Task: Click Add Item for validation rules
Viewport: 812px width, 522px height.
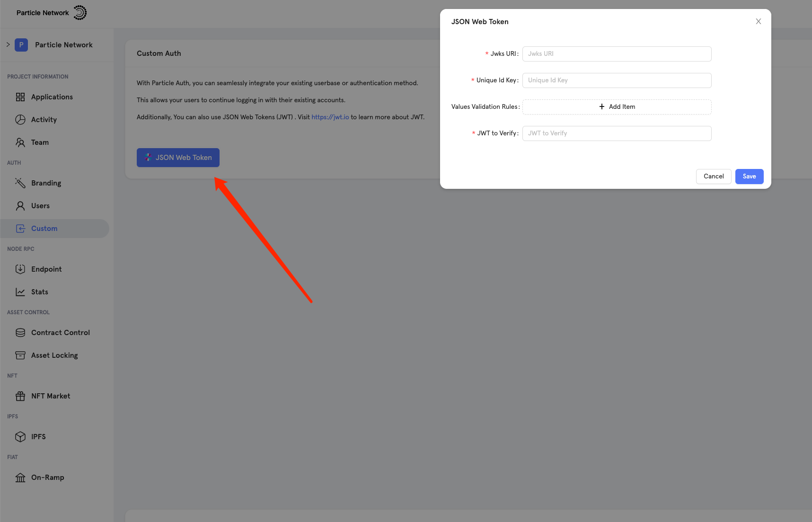Action: (x=617, y=107)
